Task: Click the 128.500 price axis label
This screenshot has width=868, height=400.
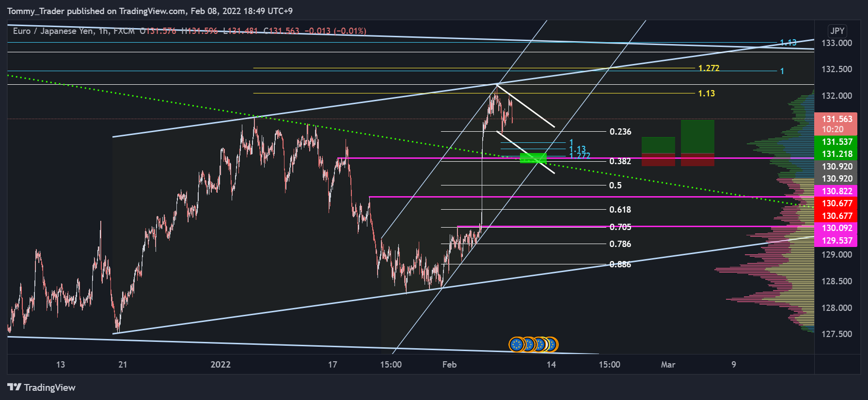Action: (x=836, y=281)
